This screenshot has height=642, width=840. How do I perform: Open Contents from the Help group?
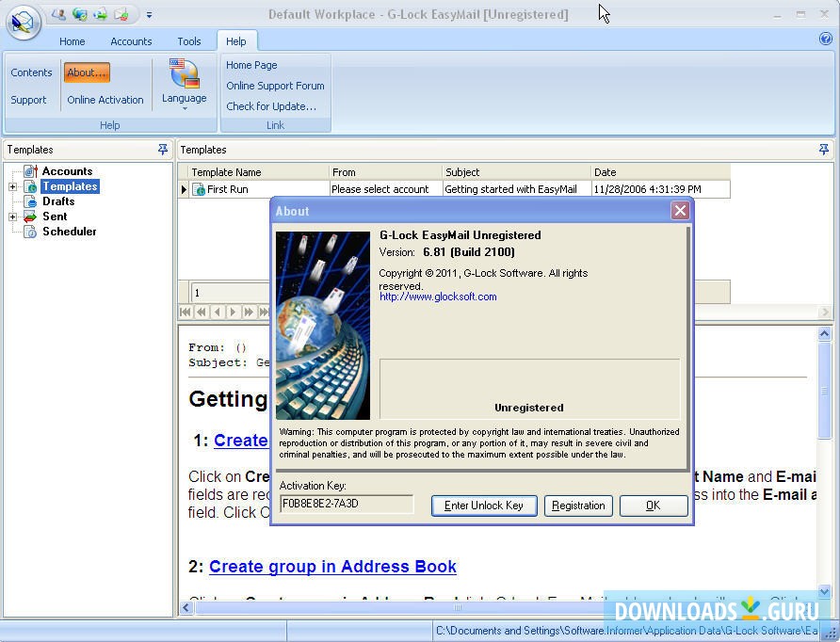(x=30, y=72)
